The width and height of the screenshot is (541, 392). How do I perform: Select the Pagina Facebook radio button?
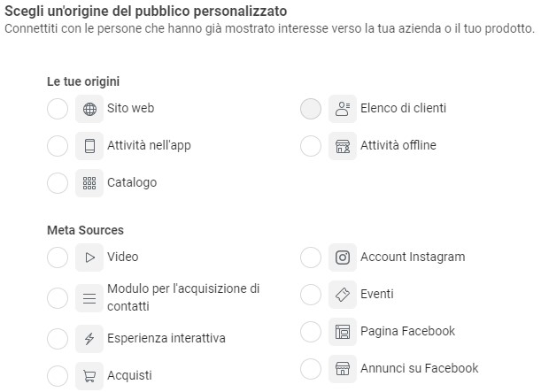point(311,332)
